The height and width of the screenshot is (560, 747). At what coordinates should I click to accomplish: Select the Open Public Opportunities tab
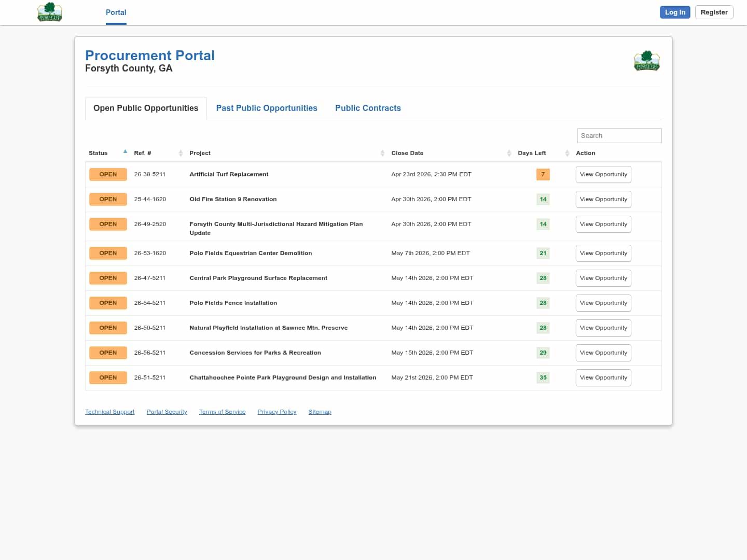click(146, 108)
